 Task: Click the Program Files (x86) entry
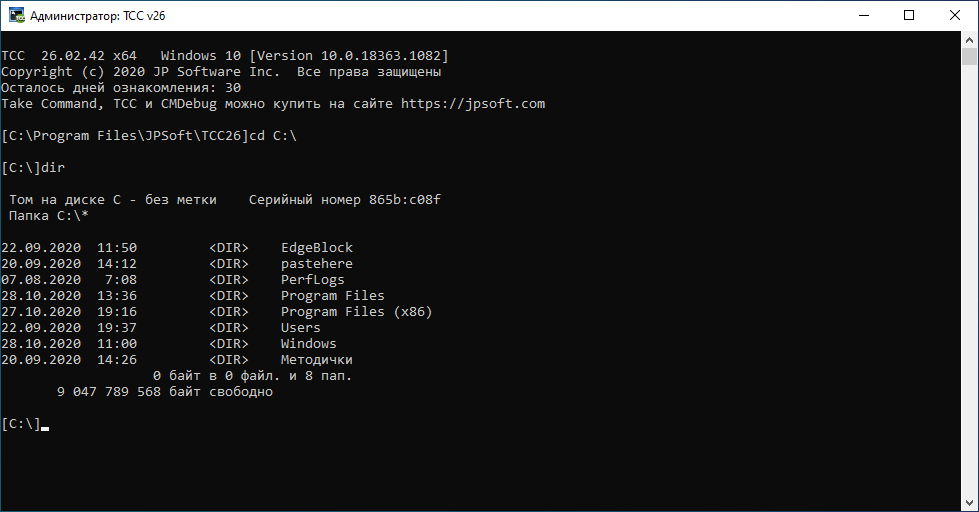point(356,312)
